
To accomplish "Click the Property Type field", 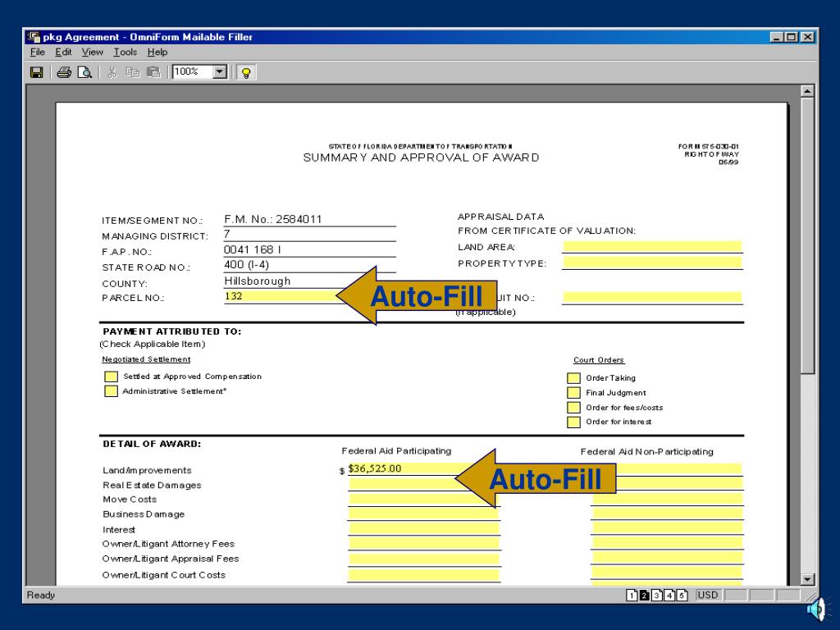I will 652,262.
